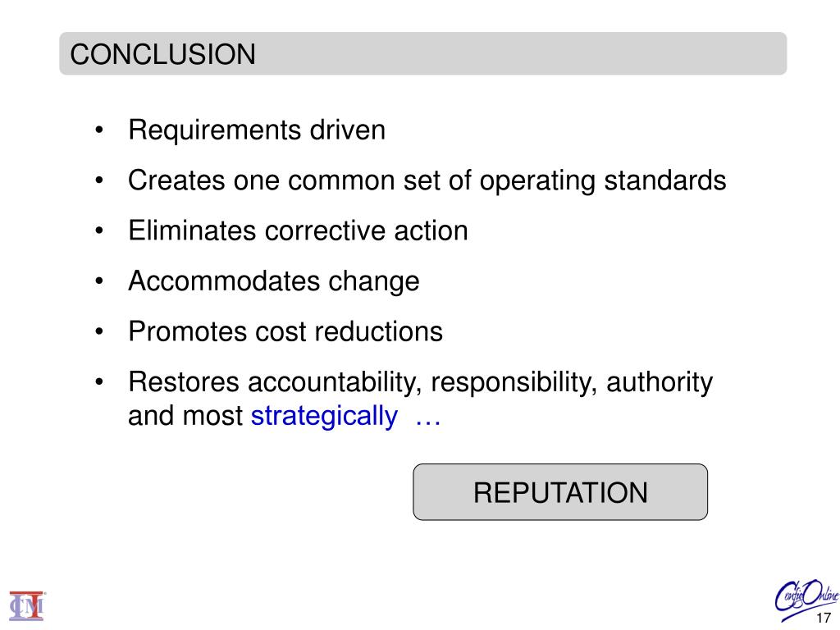The height and width of the screenshot is (630, 840).
Task: Click 'Creates one common set of operating standards'
Action: [x=427, y=180]
